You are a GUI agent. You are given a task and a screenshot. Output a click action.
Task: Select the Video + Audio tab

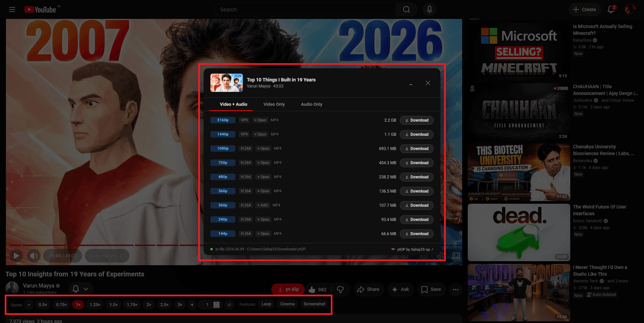click(x=233, y=104)
